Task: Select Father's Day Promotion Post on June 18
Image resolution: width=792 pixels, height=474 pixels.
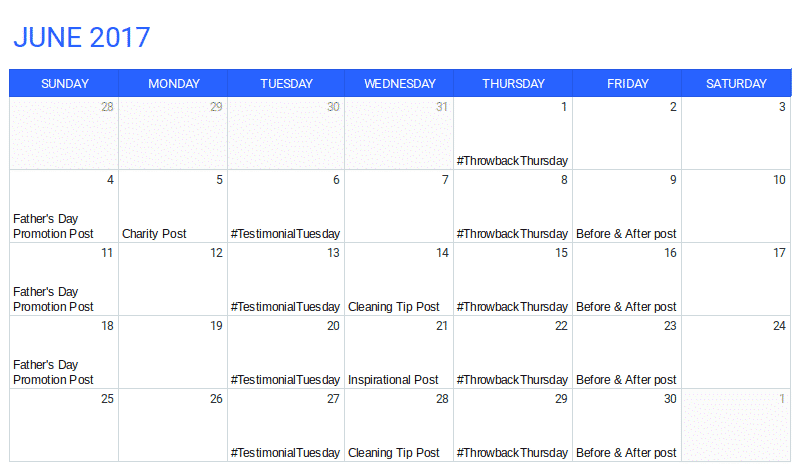Action: (x=53, y=372)
